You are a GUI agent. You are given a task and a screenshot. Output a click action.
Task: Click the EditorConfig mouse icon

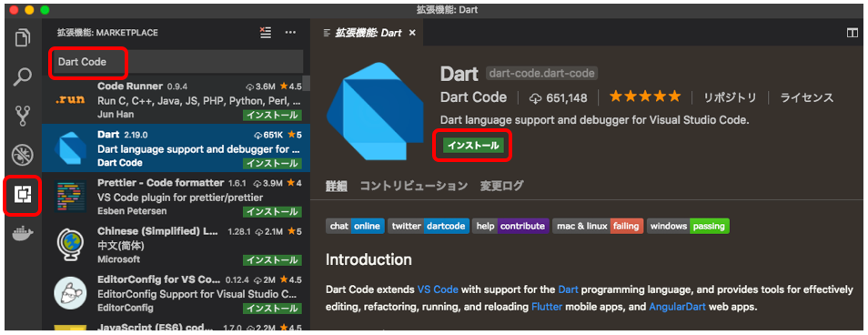click(70, 292)
